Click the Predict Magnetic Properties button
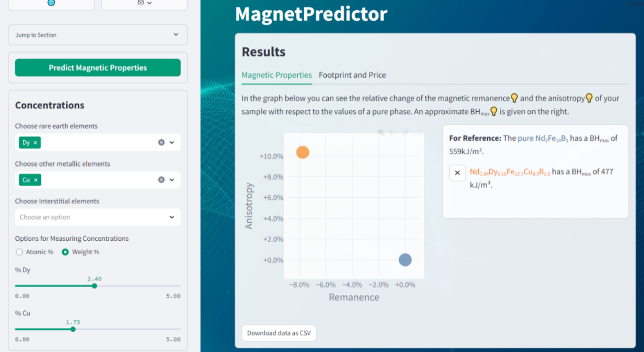This screenshot has width=644, height=352. tap(98, 67)
